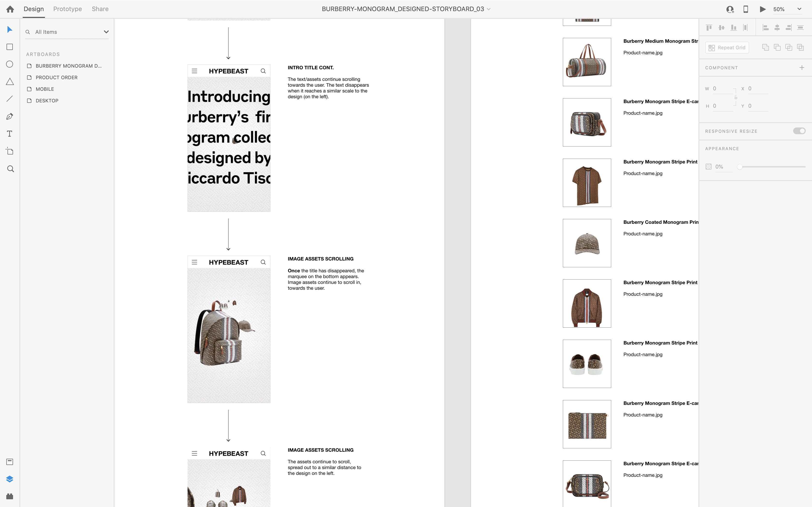Open the Plugins panel icon
This screenshot has width=812, height=507.
[x=10, y=496]
